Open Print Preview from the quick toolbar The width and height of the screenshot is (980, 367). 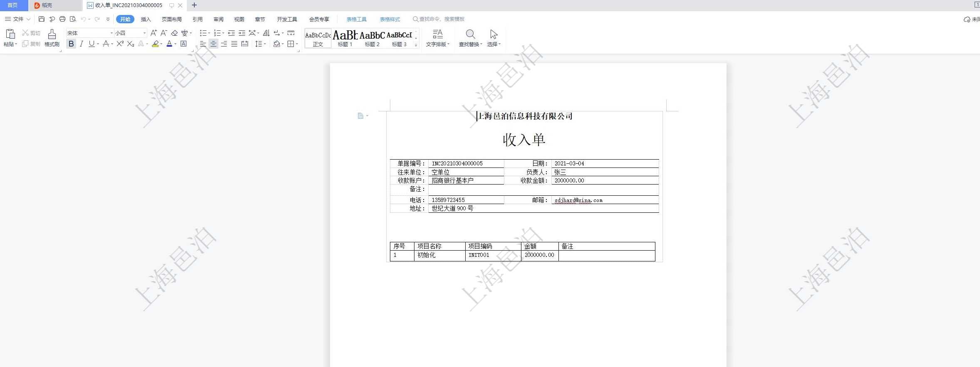pyautogui.click(x=73, y=19)
